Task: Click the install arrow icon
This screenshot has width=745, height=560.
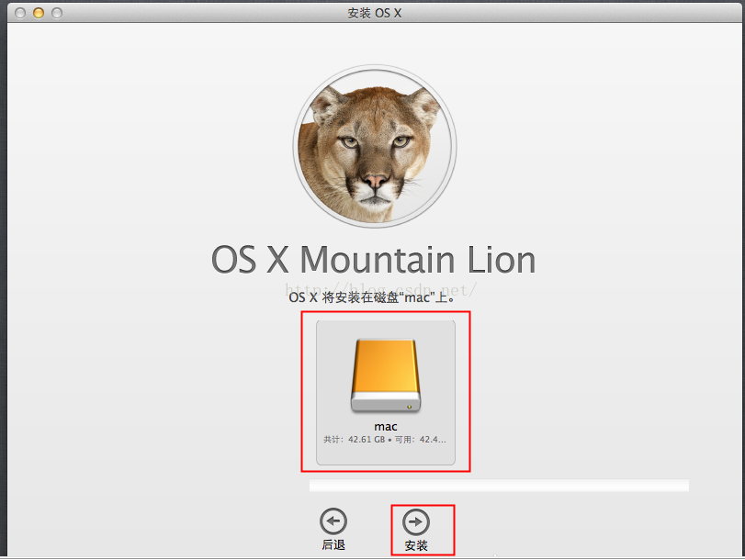Action: (416, 522)
